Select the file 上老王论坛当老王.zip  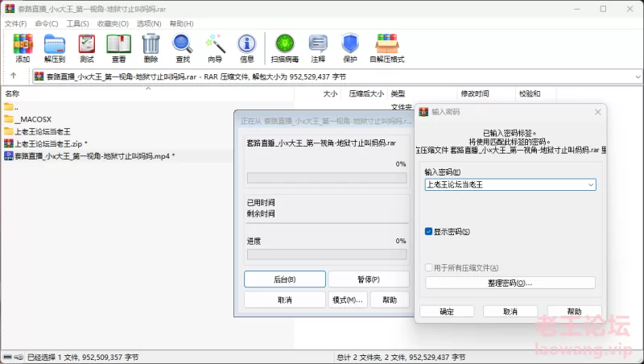tap(45, 144)
